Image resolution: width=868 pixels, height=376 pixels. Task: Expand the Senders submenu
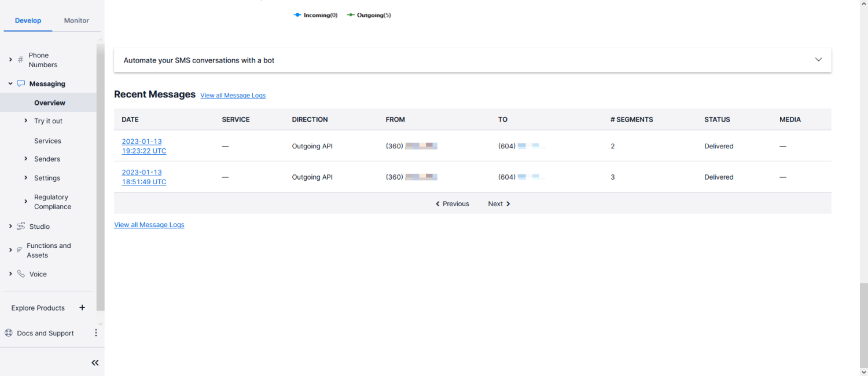click(26, 159)
